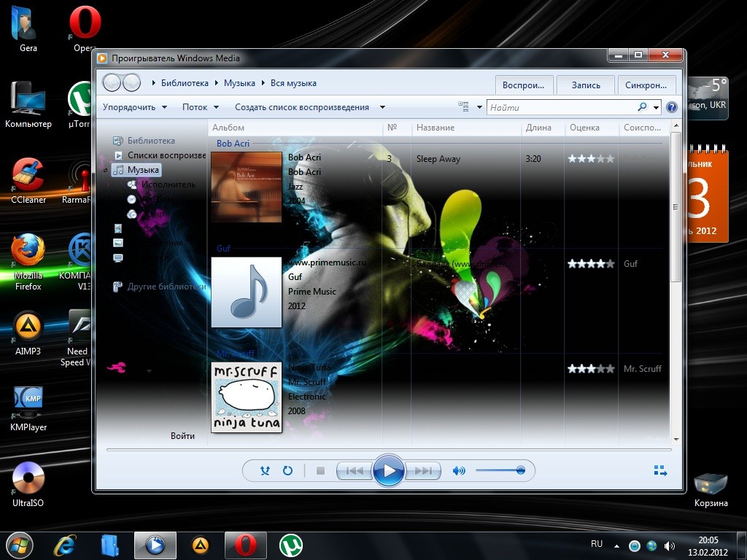Open the Упорядочить dropdown menu

point(135,107)
